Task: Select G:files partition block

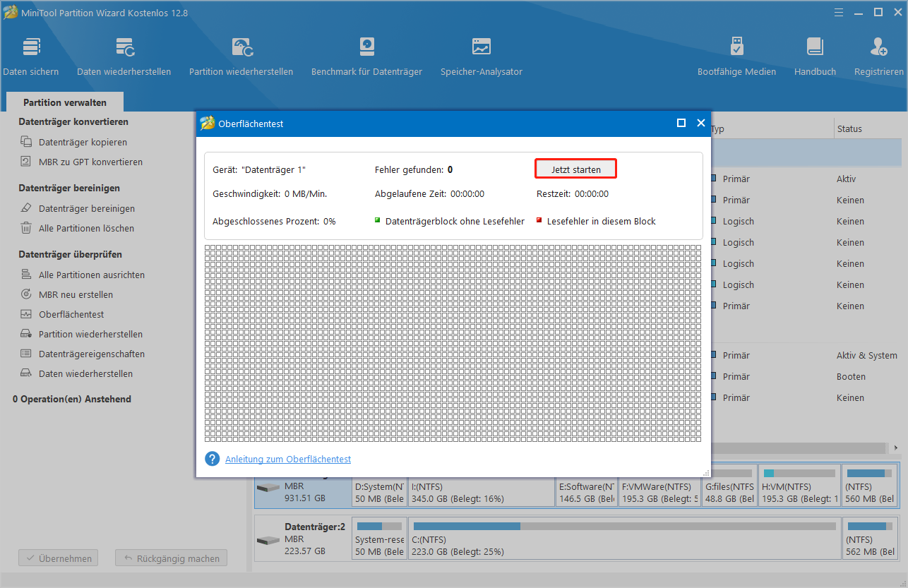Action: tap(729, 484)
